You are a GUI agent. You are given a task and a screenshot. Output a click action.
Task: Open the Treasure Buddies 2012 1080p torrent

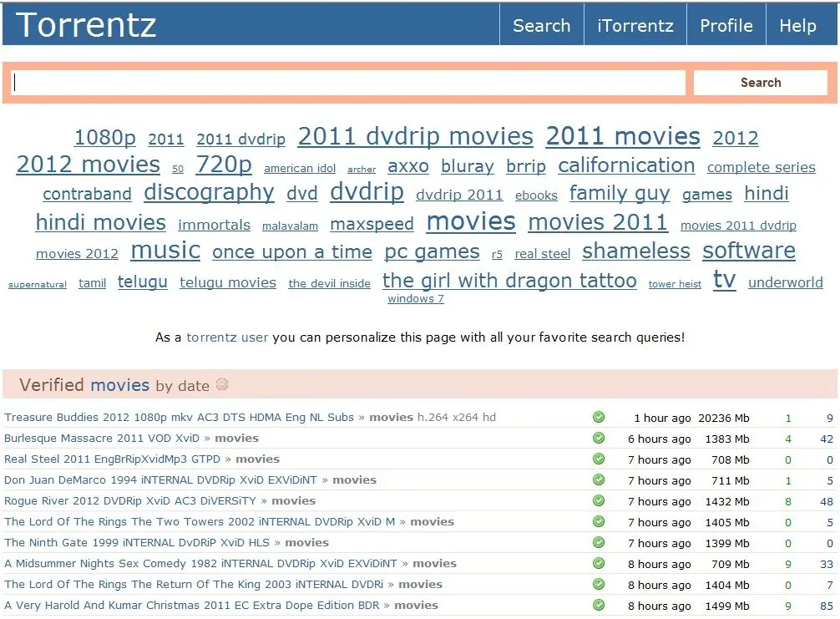click(x=179, y=417)
